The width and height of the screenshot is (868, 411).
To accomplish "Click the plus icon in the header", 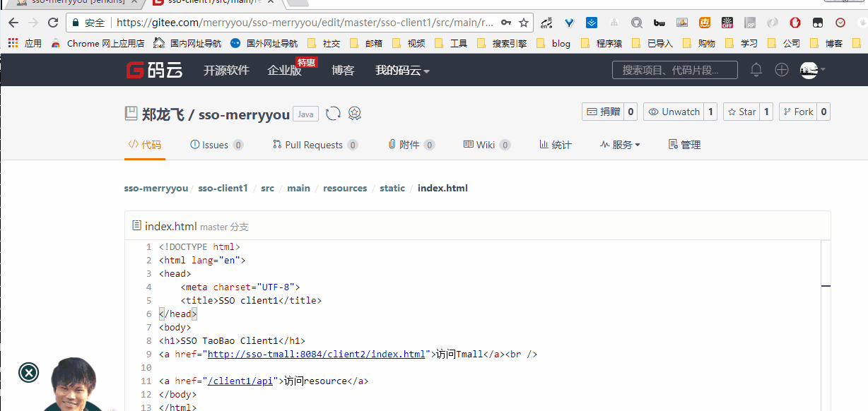I will 782,69.
